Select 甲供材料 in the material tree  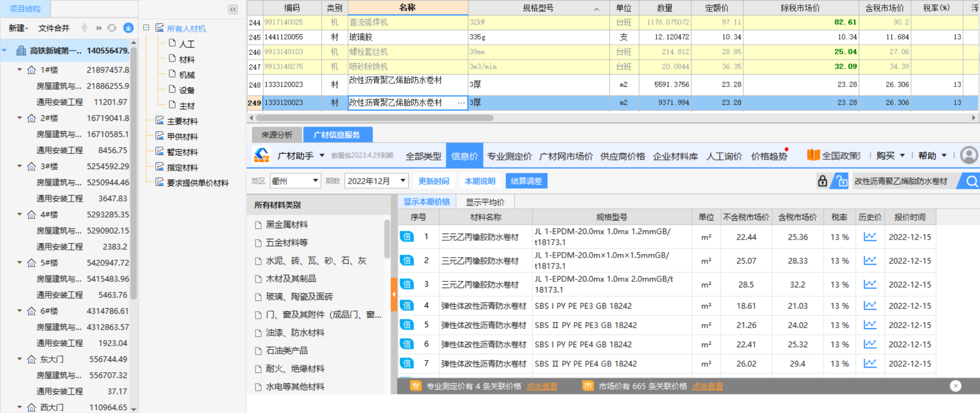[x=183, y=136]
